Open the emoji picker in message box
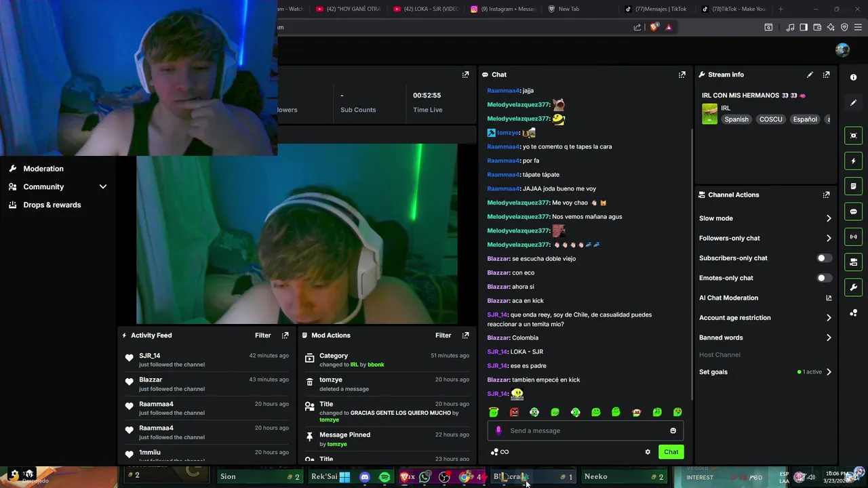 673,430
